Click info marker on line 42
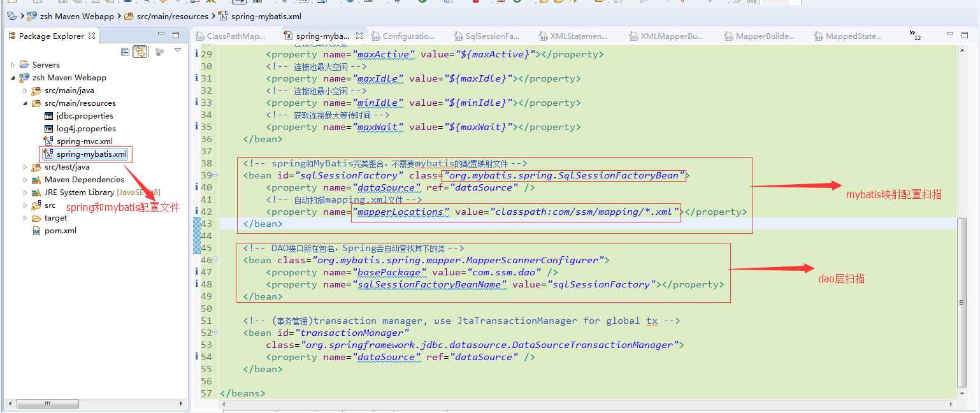The image size is (980, 413). (x=196, y=212)
